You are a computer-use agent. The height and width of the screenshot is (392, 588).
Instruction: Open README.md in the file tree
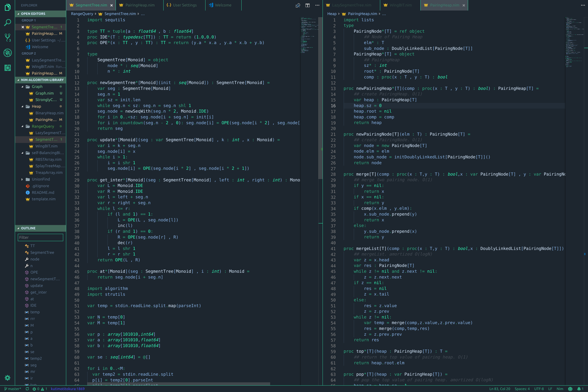[x=43, y=193]
